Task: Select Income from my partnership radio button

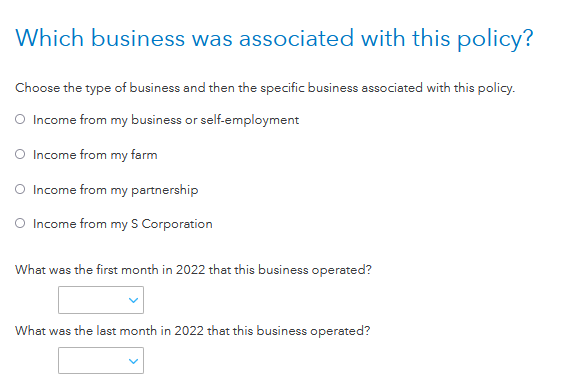Action: coord(20,189)
